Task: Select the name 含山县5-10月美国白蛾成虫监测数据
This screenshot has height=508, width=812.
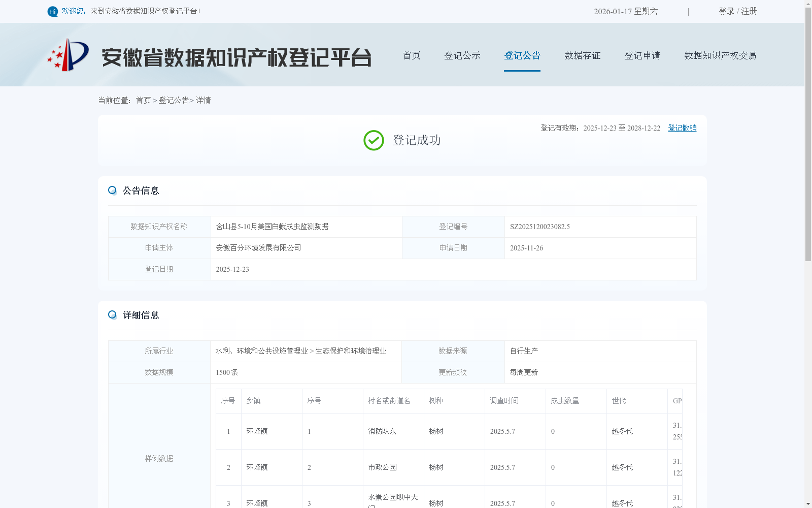Action: coord(272,227)
